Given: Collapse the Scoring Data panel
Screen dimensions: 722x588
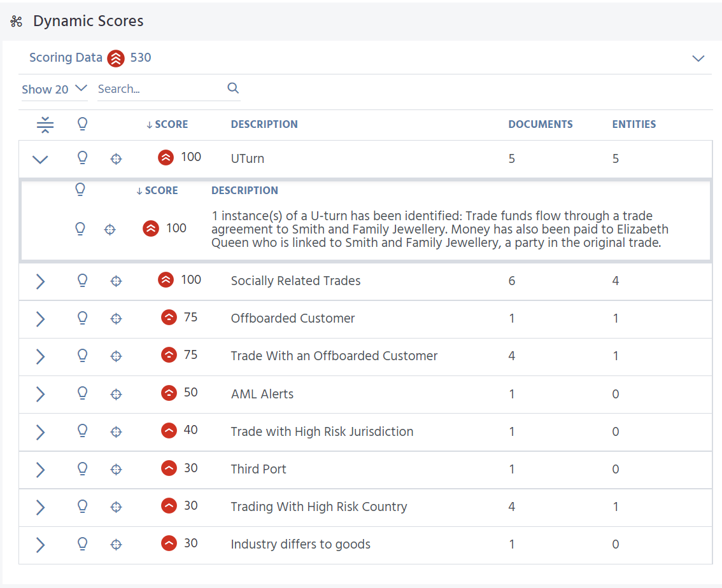Looking at the screenshot, I should pos(698,58).
